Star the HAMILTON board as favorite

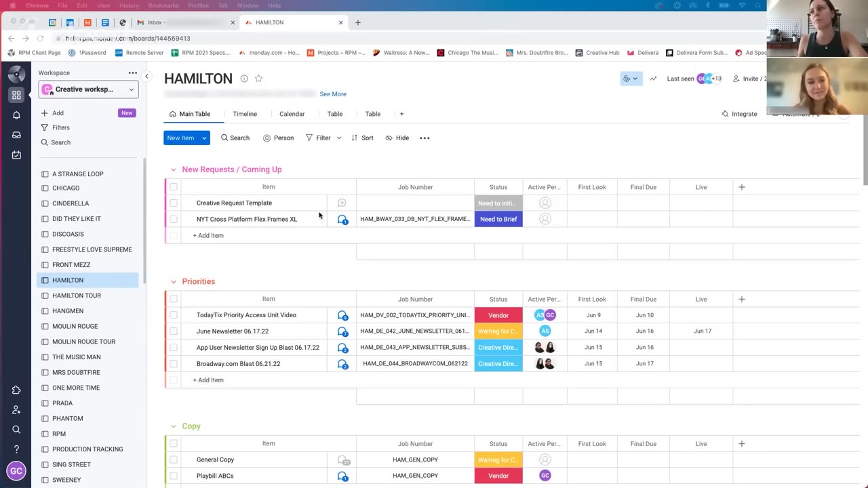click(258, 79)
